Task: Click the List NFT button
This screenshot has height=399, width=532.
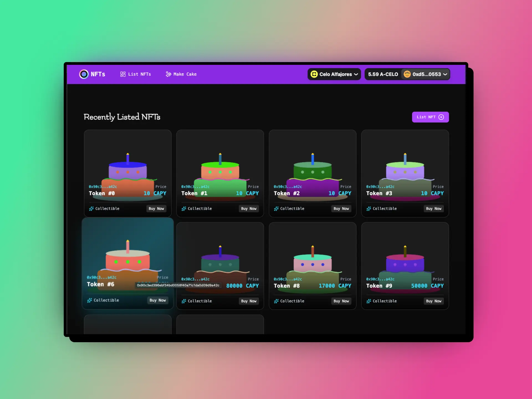Action: 430,117
